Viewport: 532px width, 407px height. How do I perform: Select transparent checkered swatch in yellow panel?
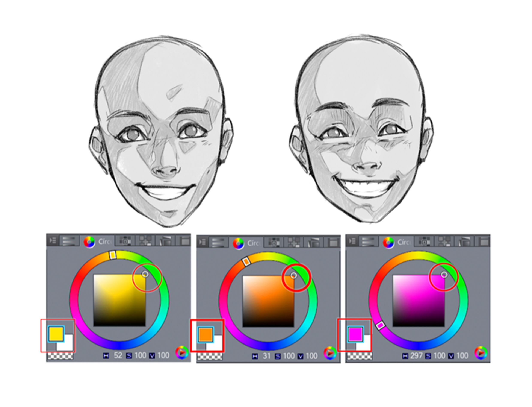(60, 356)
